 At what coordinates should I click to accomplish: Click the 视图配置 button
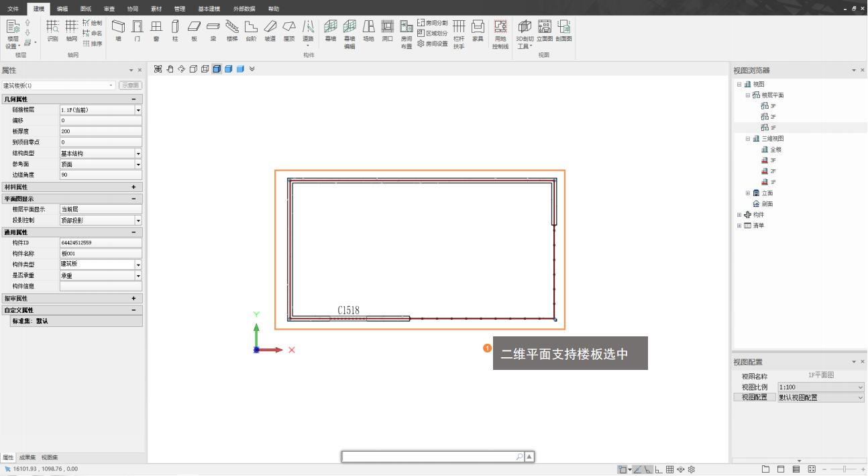click(x=754, y=397)
